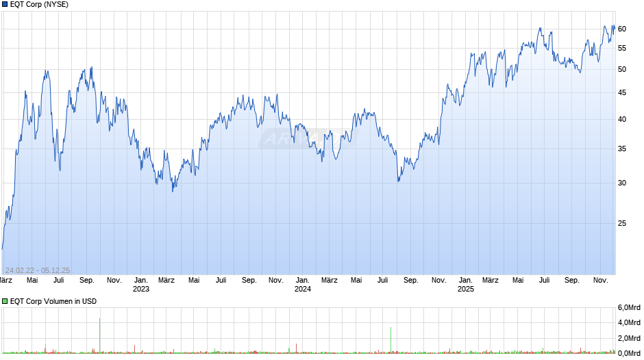Click the 'Jan.' label above 2025
Screen dimensions: 644x360
(466, 281)
